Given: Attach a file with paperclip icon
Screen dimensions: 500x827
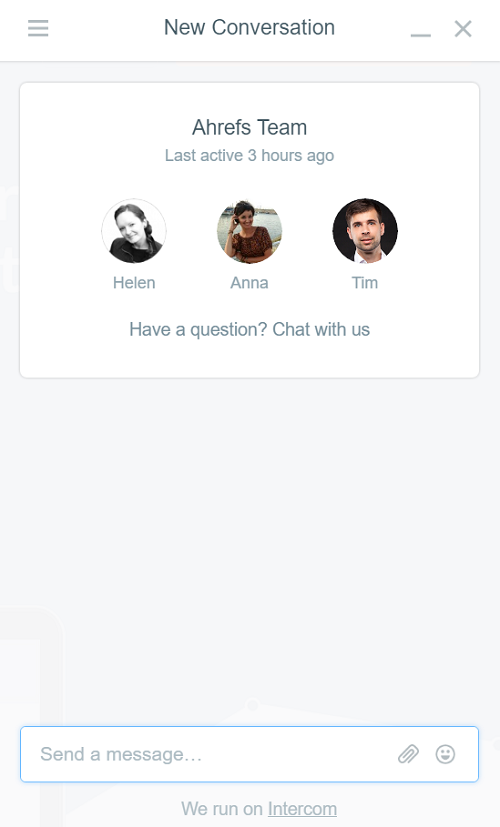Looking at the screenshot, I should pos(408,754).
